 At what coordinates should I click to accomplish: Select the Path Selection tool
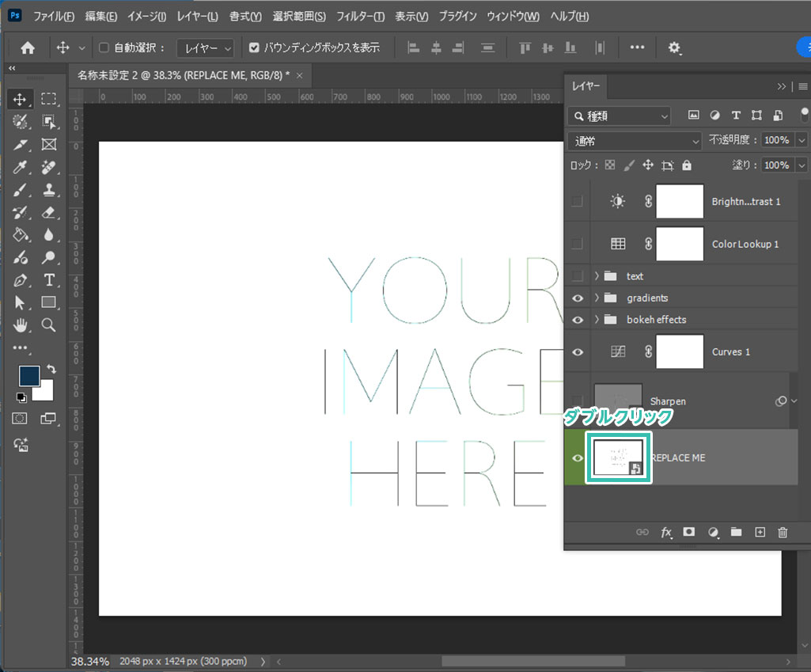[x=20, y=302]
